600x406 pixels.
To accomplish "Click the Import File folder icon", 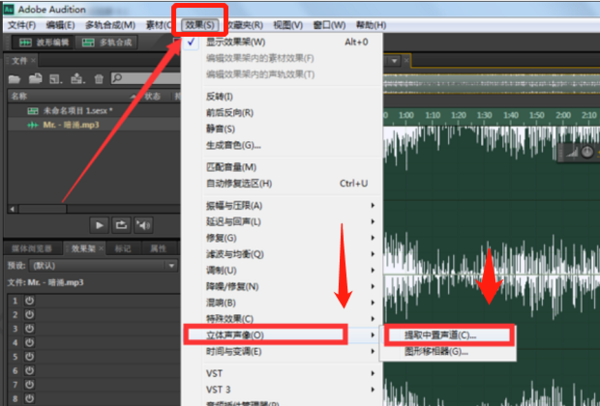I will (35, 78).
